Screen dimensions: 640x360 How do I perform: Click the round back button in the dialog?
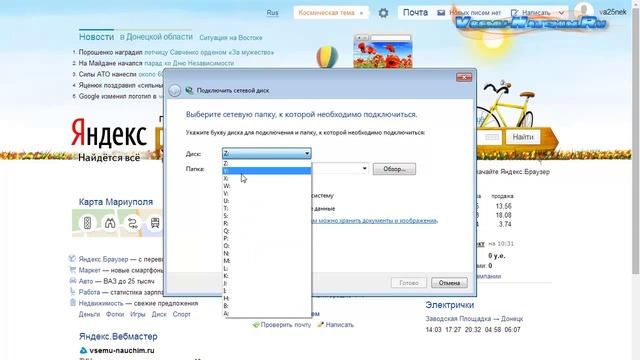click(175, 91)
